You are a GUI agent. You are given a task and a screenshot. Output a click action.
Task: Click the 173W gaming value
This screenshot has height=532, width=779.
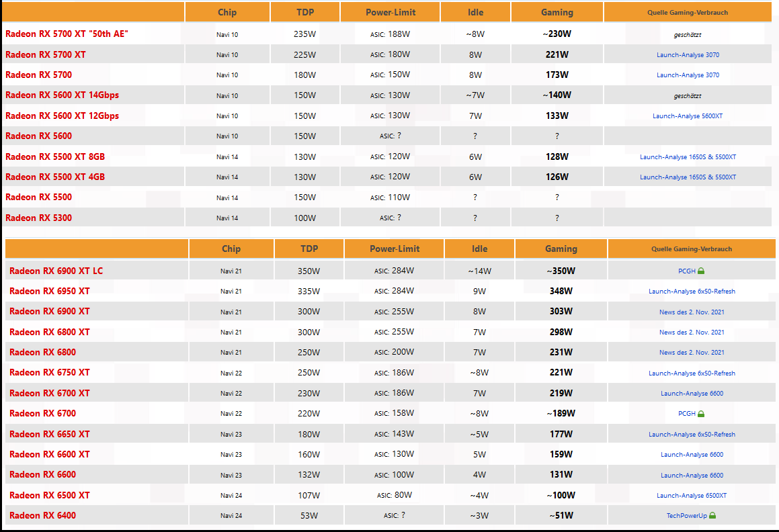[x=557, y=75]
